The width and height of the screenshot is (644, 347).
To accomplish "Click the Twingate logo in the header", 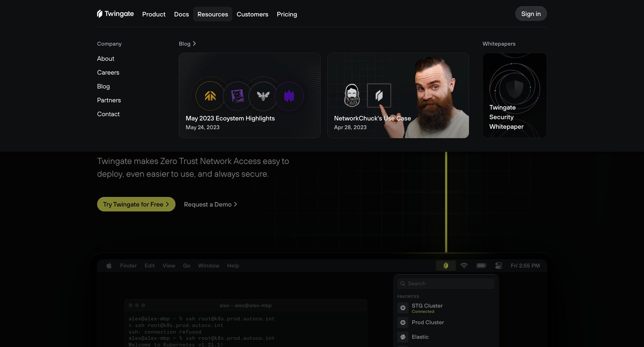I will point(115,14).
